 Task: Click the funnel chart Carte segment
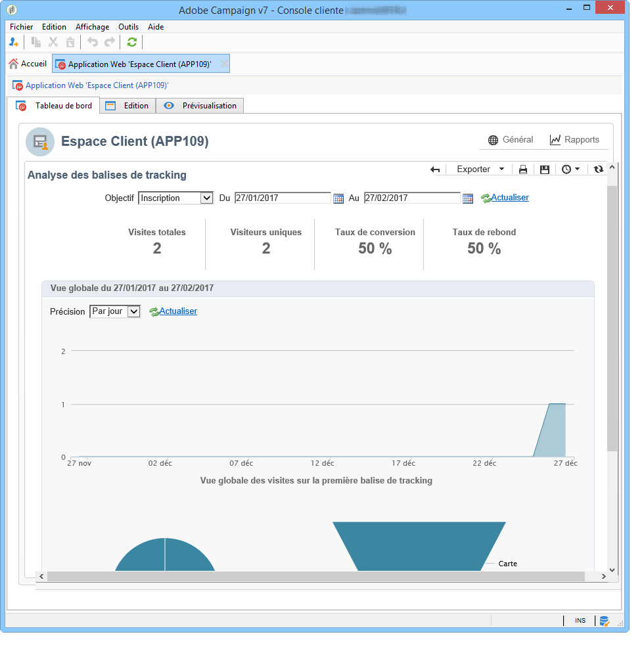click(419, 547)
